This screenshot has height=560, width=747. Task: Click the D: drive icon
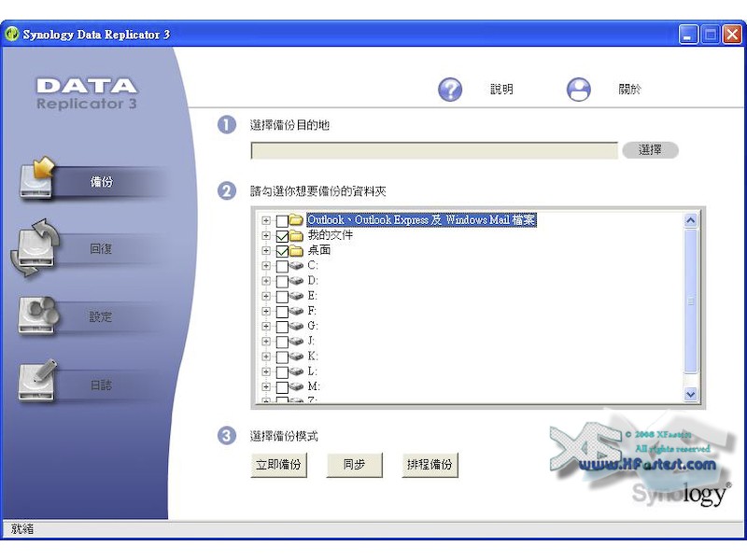(296, 281)
